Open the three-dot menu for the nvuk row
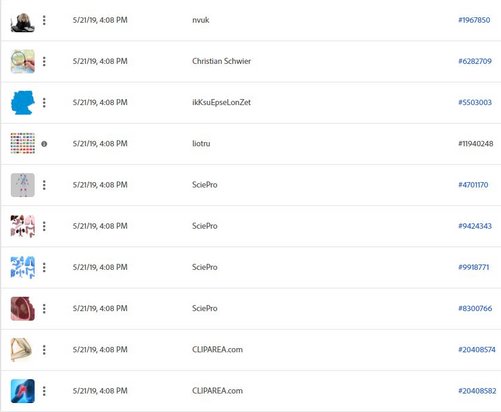Screen dimensions: 501x412 tap(44, 20)
